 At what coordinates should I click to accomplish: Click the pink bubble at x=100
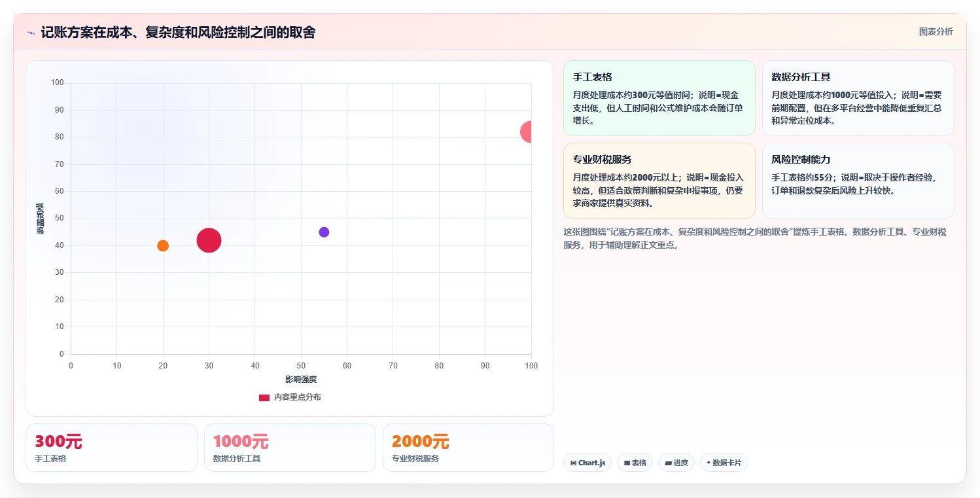527,132
